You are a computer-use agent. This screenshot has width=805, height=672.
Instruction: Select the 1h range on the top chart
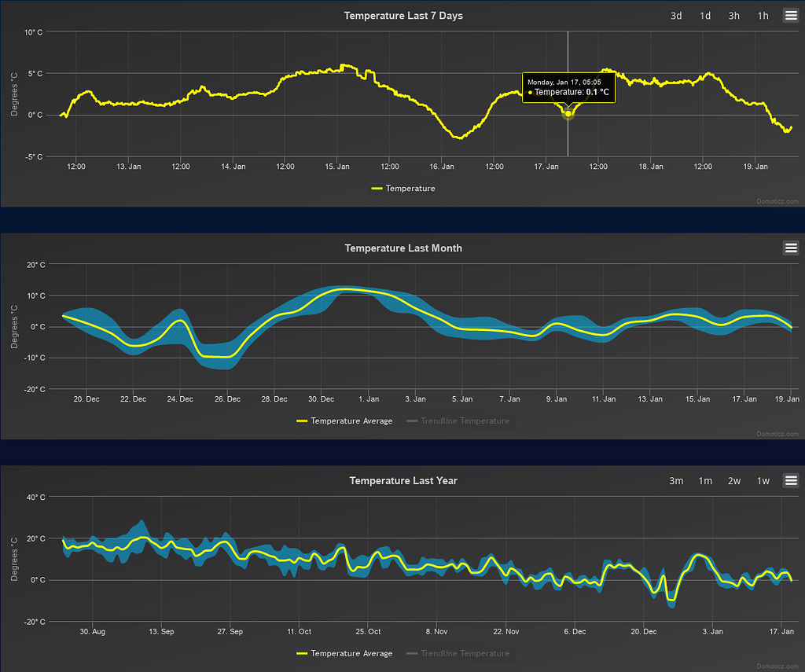point(763,15)
